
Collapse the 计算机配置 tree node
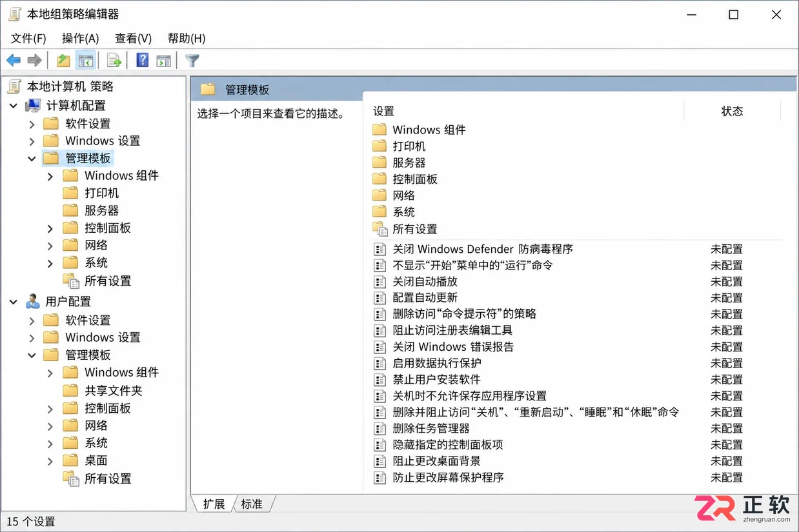[14, 105]
